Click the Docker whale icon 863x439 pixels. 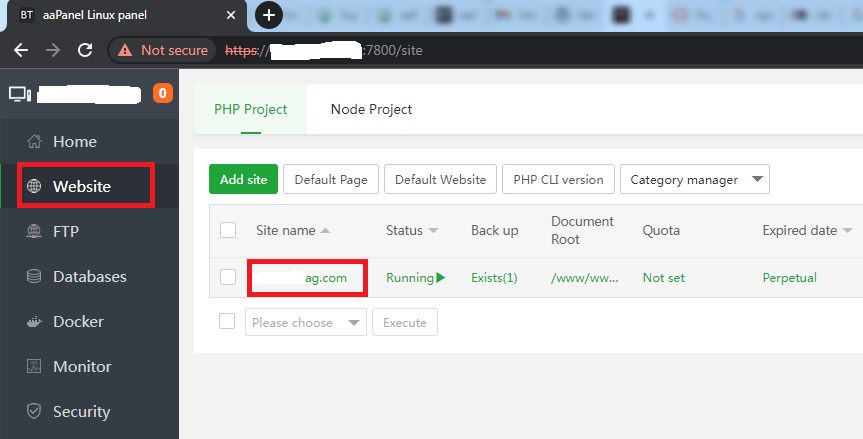[x=34, y=321]
